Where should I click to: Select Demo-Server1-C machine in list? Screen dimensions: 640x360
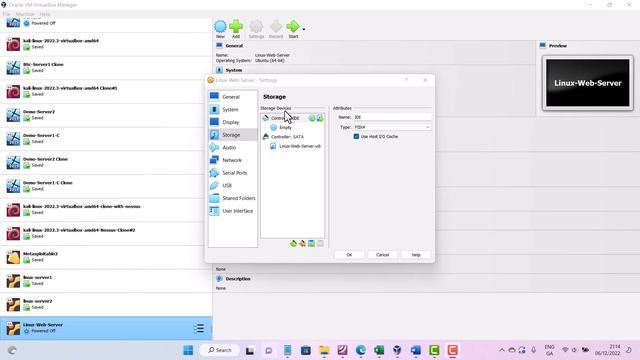click(106, 139)
